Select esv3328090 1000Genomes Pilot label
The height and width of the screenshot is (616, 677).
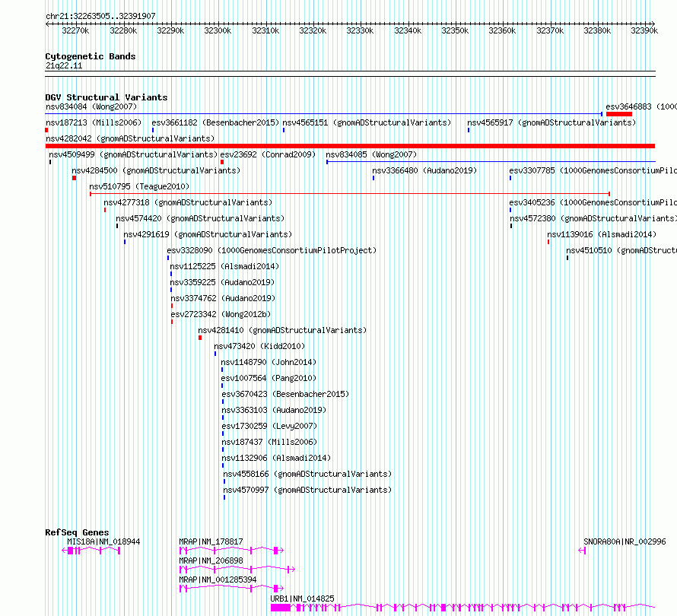pyautogui.click(x=272, y=250)
